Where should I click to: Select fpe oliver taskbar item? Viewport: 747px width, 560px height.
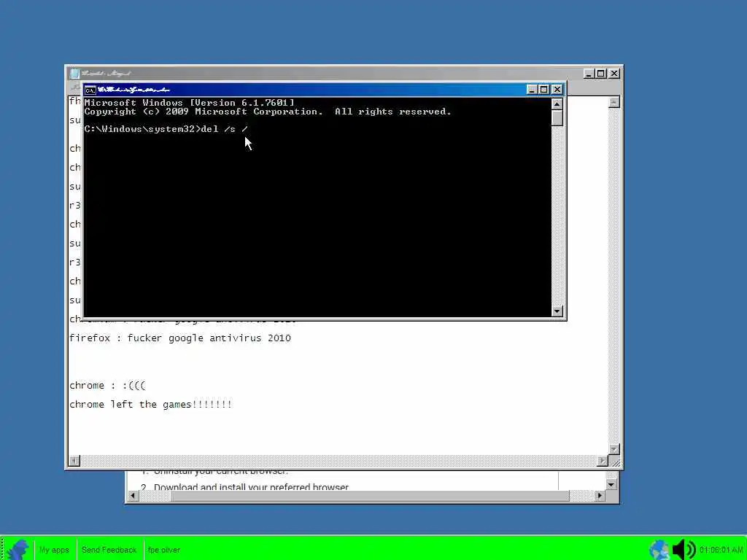pyautogui.click(x=164, y=550)
